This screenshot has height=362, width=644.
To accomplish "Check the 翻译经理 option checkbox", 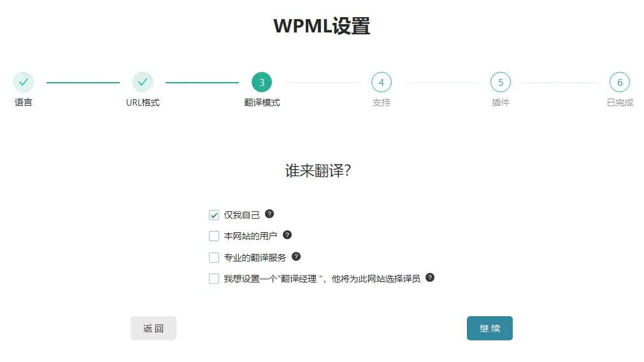I will tap(214, 279).
